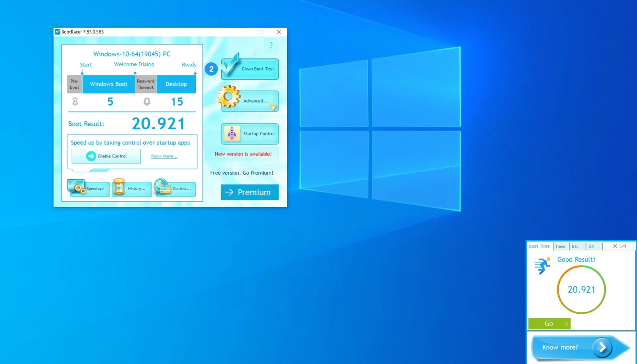The height and width of the screenshot is (364, 637).
Task: Click the Desktop time value 15
Action: (177, 102)
